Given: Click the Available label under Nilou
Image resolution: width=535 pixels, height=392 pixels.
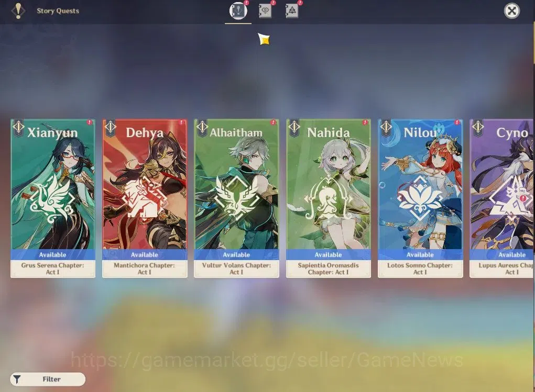Looking at the screenshot, I should 420,255.
